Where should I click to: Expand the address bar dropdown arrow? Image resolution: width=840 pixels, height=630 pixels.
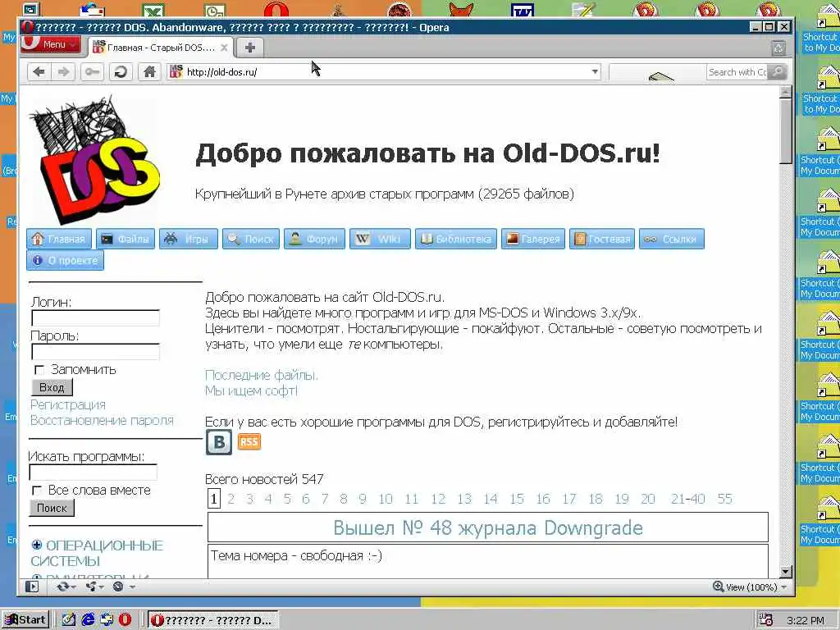click(x=595, y=72)
